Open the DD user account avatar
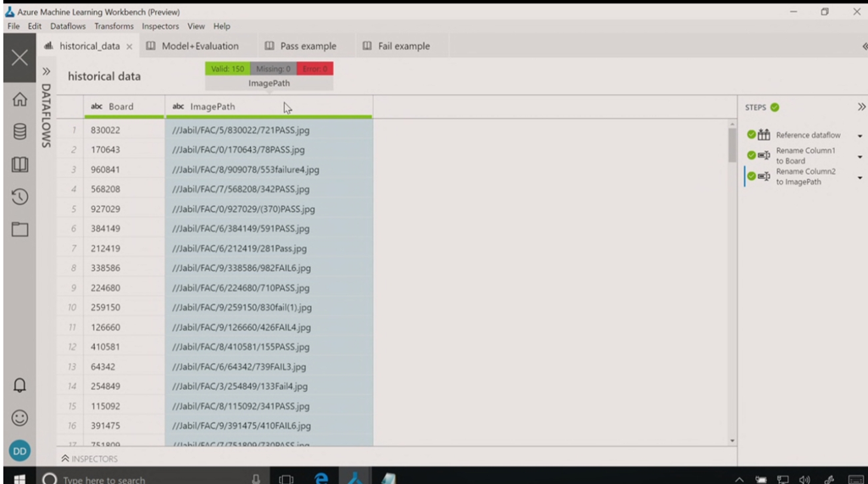The height and width of the screenshot is (484, 868). point(20,451)
